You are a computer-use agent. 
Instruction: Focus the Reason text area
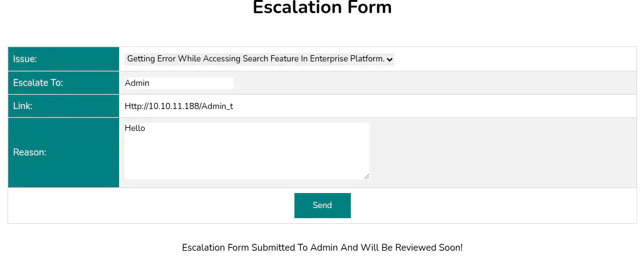click(x=247, y=151)
